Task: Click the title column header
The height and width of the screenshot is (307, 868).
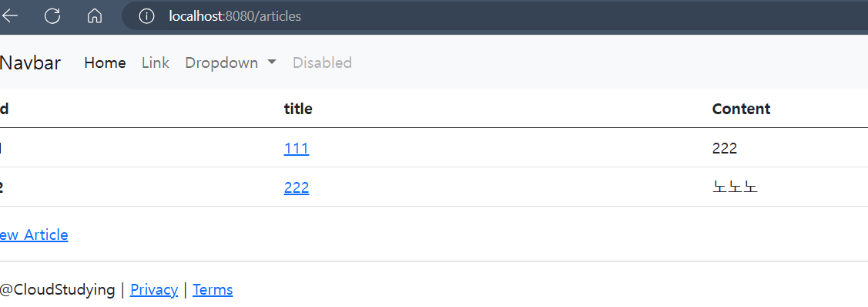Action: click(298, 110)
